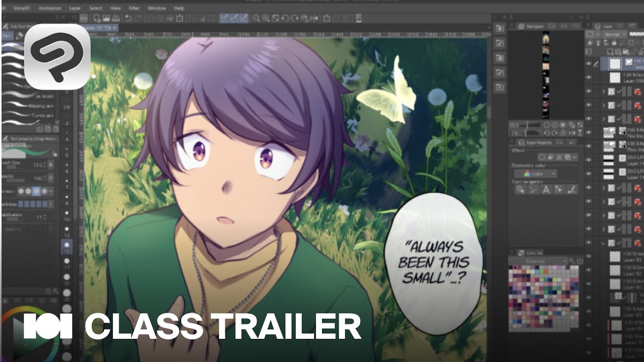Expand the first collapsed layer folder
Viewport: 644px width, 362px height.
603,92
